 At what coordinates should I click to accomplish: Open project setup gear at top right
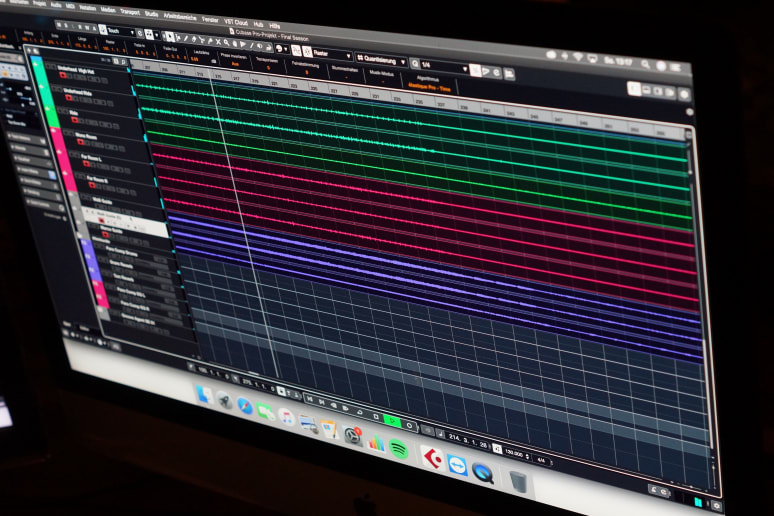click(x=684, y=94)
